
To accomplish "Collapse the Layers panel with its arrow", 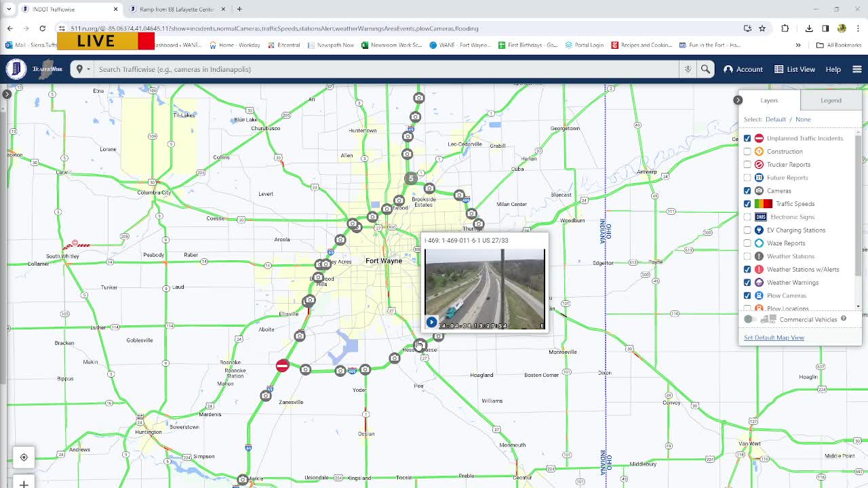I will point(737,100).
